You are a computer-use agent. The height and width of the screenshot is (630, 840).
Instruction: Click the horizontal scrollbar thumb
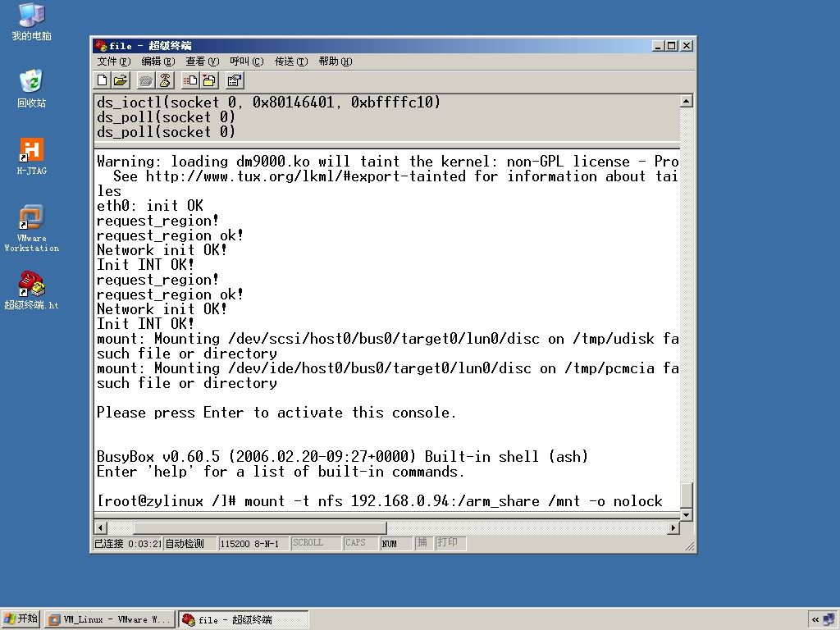(x=260, y=527)
